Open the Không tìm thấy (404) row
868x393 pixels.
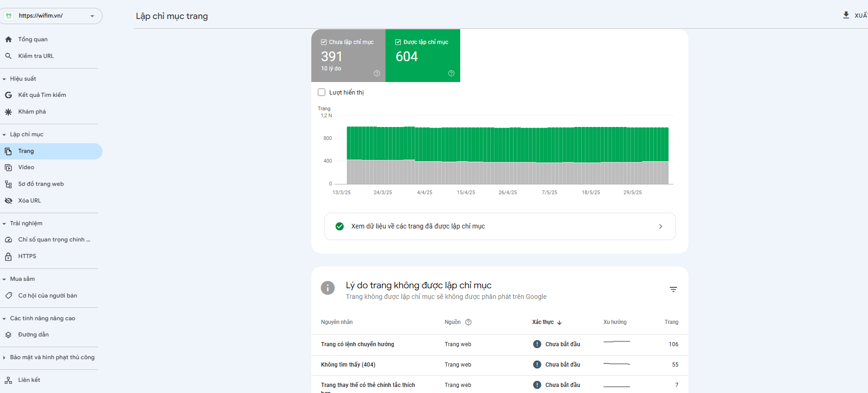[500, 365]
